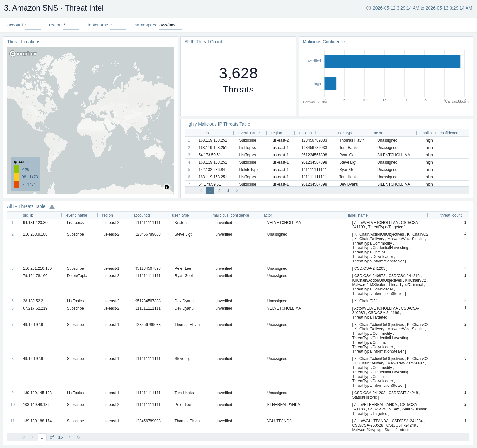Click IP 116.203.9.188 in All IP Threats table

pyautogui.click(x=35, y=234)
